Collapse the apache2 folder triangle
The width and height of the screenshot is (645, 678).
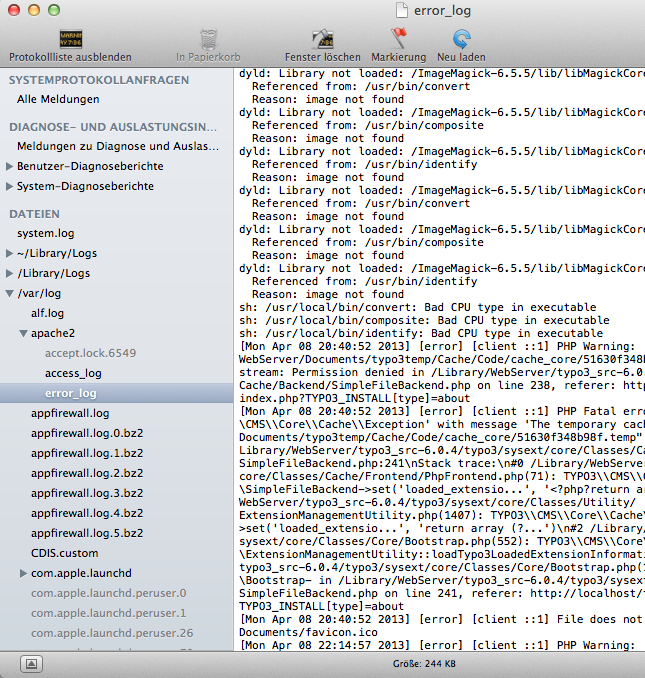click(x=23, y=333)
